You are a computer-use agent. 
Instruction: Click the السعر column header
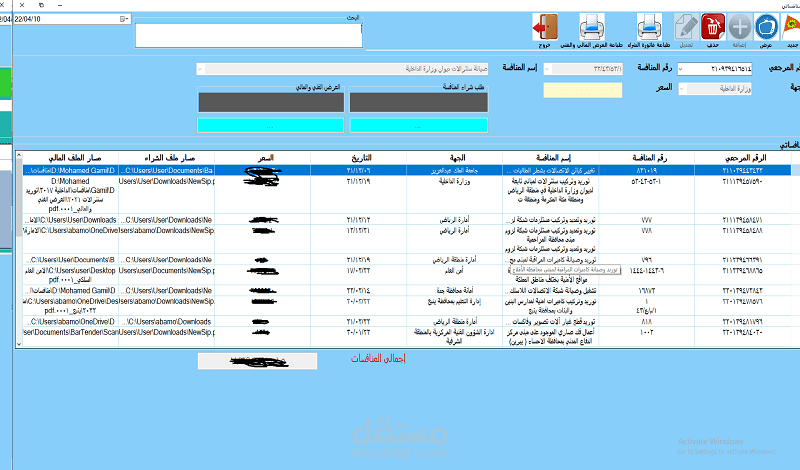point(262,158)
